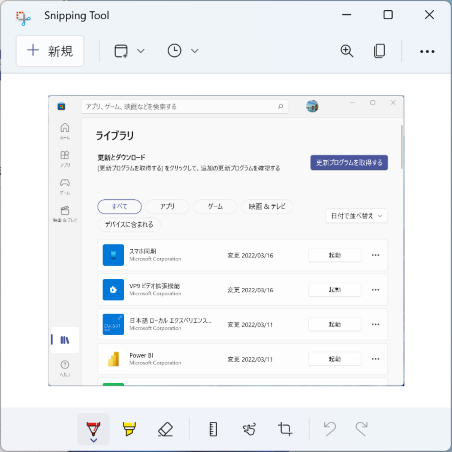452x452 pixels.
Task: Choose the eraser tool
Action: [x=165, y=429]
